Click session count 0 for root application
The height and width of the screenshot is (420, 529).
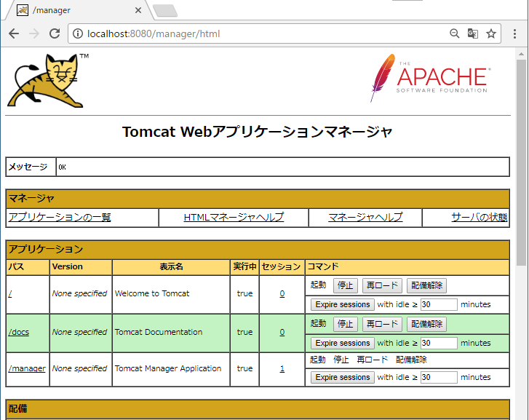[282, 294]
